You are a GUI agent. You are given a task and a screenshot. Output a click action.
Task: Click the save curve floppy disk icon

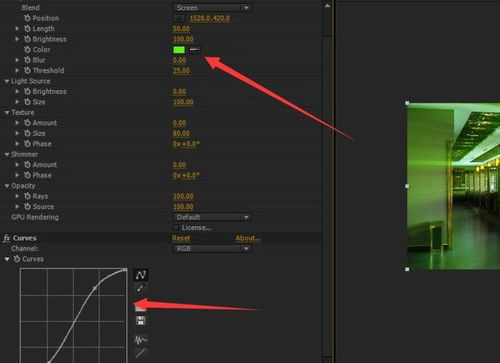coord(141,321)
